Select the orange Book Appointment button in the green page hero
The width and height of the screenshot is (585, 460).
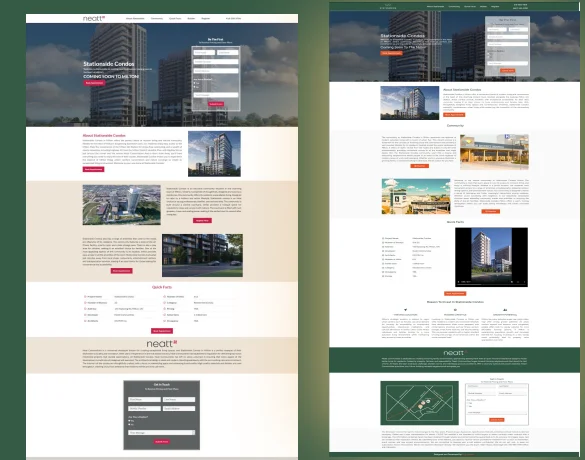(x=391, y=53)
